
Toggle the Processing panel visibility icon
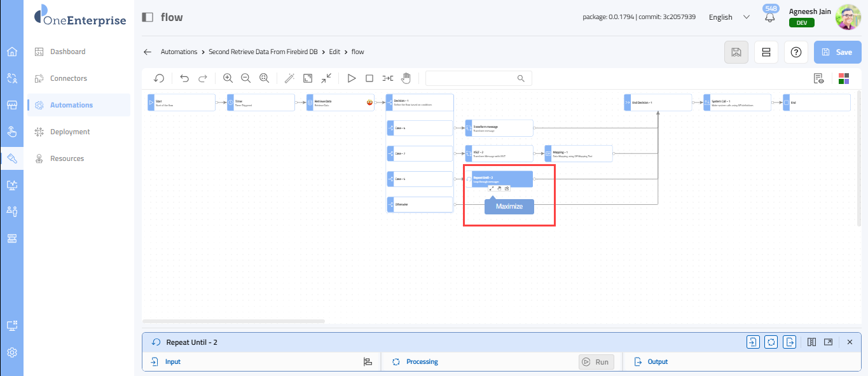[x=771, y=342]
